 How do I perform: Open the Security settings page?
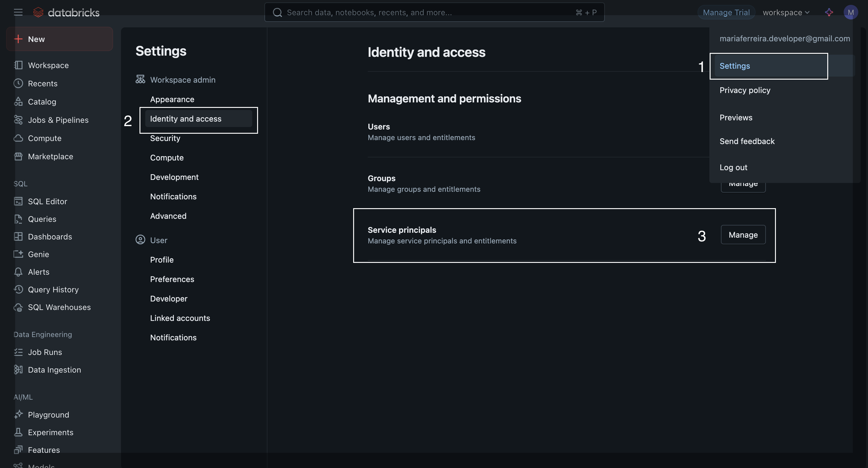tap(165, 138)
